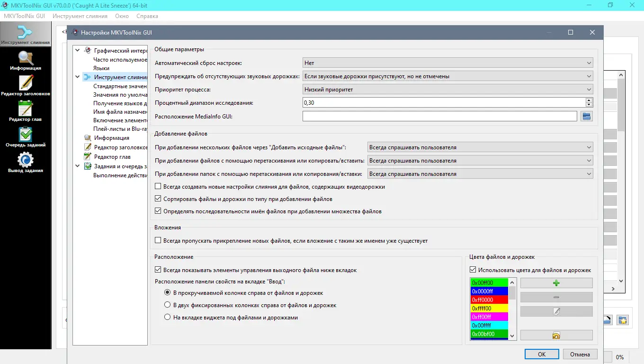Open the merge tool via sidebar icon
The image size is (644, 364).
pyautogui.click(x=26, y=33)
